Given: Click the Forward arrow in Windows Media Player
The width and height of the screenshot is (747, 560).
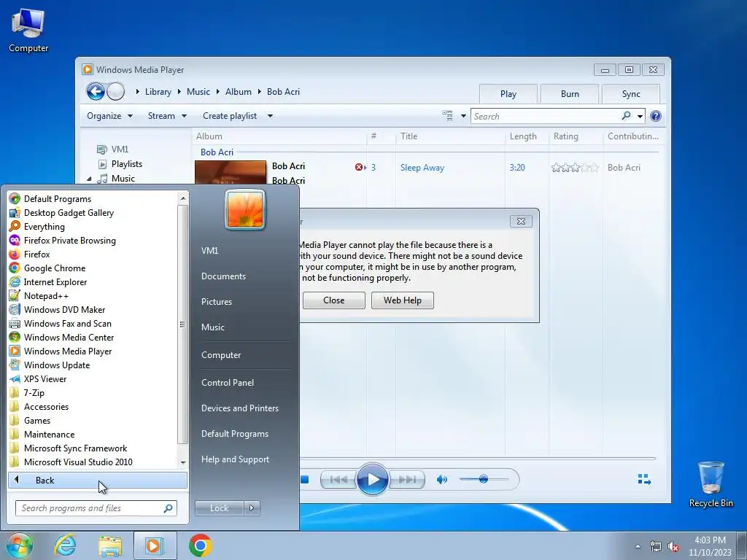Looking at the screenshot, I should [115, 91].
